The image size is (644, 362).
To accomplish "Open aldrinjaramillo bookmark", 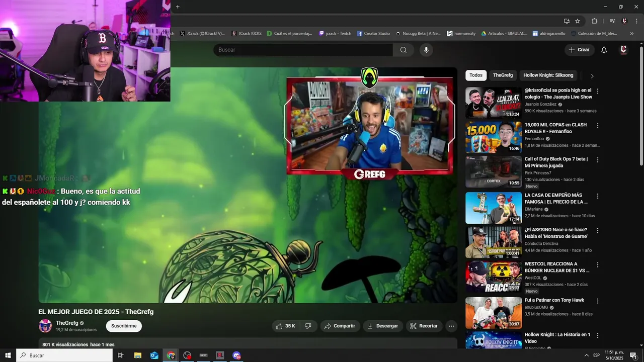I will [x=549, y=34].
